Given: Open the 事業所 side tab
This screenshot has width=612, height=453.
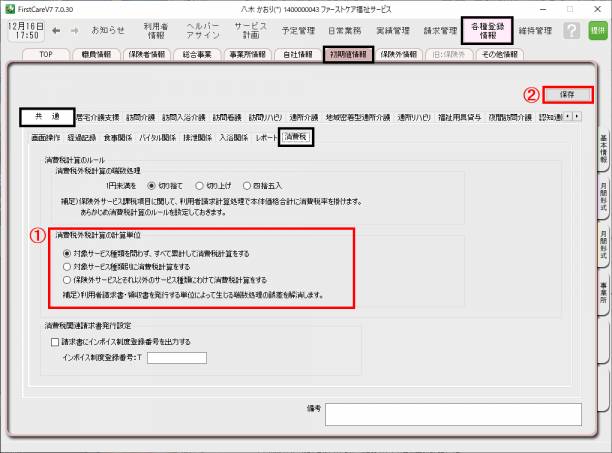Looking at the screenshot, I should point(604,322).
